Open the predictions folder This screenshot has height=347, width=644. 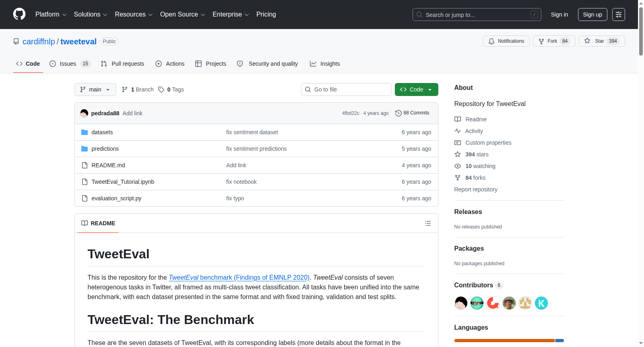[105, 149]
